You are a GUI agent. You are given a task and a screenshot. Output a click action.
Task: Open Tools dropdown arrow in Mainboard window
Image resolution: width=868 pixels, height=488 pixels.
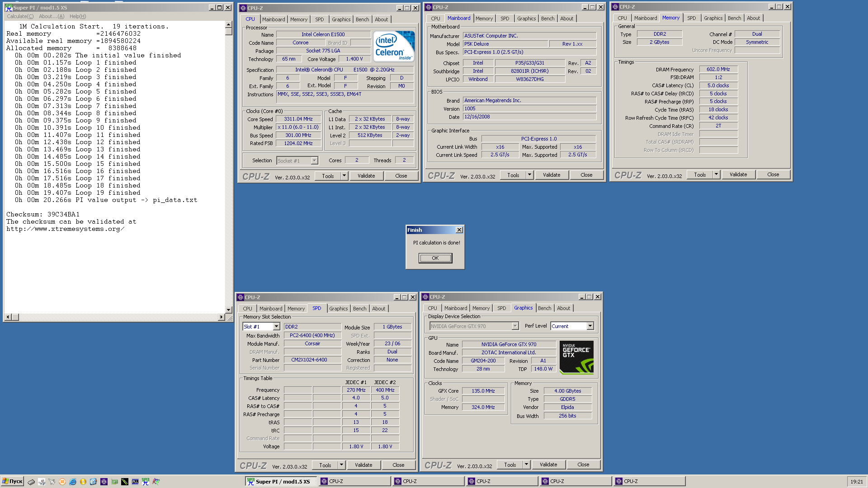[529, 175]
